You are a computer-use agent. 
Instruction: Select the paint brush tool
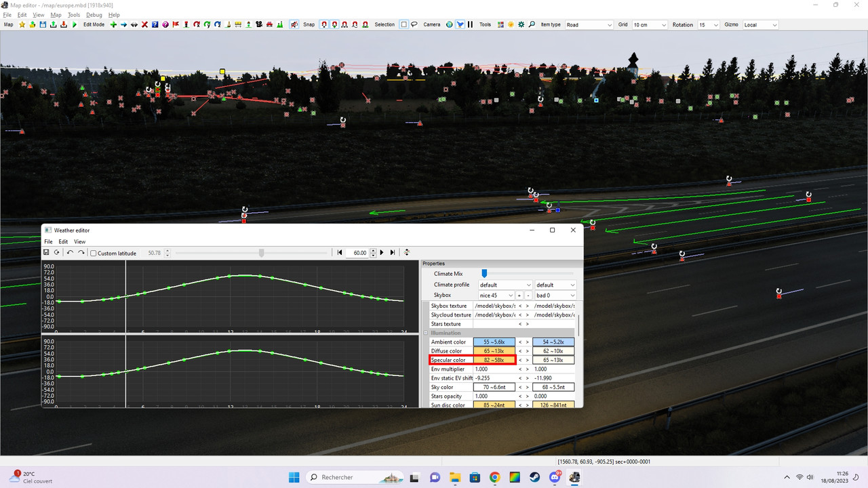(x=228, y=24)
